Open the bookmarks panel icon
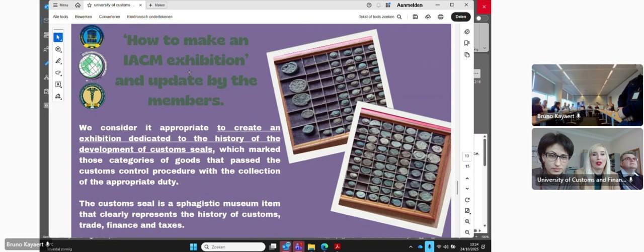Image resolution: width=644 pixels, height=252 pixels. pyautogui.click(x=467, y=43)
